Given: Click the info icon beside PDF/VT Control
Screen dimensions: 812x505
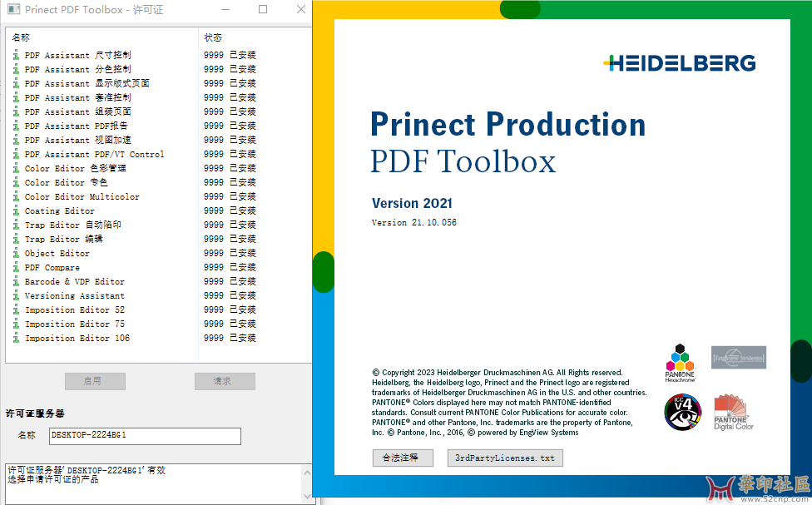Looking at the screenshot, I should [16, 154].
